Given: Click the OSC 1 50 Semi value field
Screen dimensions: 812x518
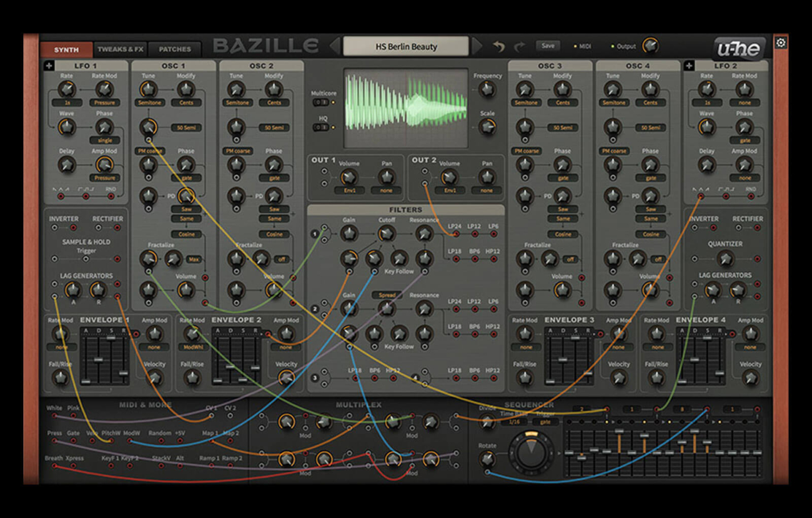Looking at the screenshot, I should [x=186, y=127].
